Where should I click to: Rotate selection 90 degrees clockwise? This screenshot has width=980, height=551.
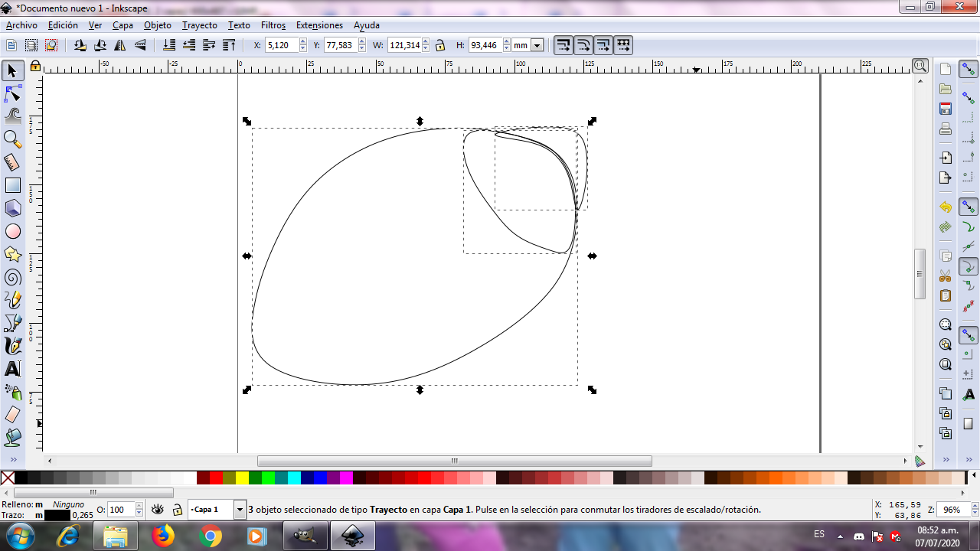pos(100,45)
